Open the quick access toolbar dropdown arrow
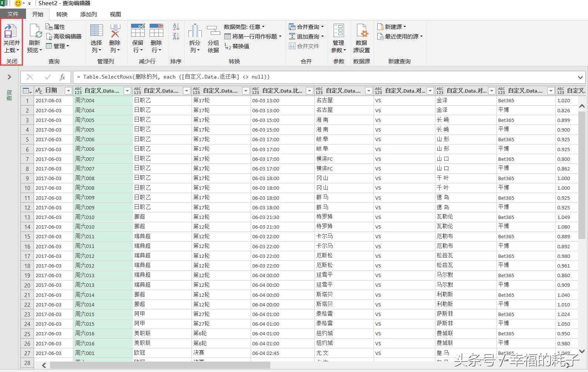The image size is (588, 372). (x=29, y=4)
